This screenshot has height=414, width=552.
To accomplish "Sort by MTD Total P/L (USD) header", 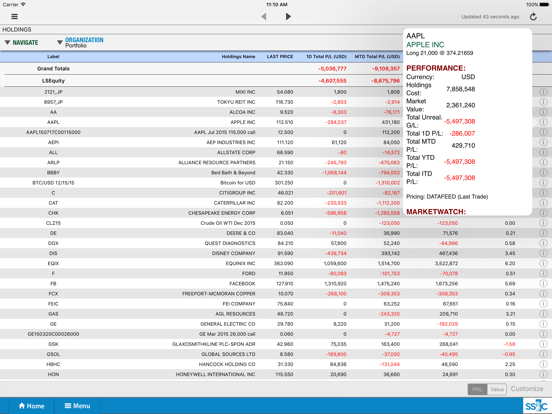I will pyautogui.click(x=377, y=57).
